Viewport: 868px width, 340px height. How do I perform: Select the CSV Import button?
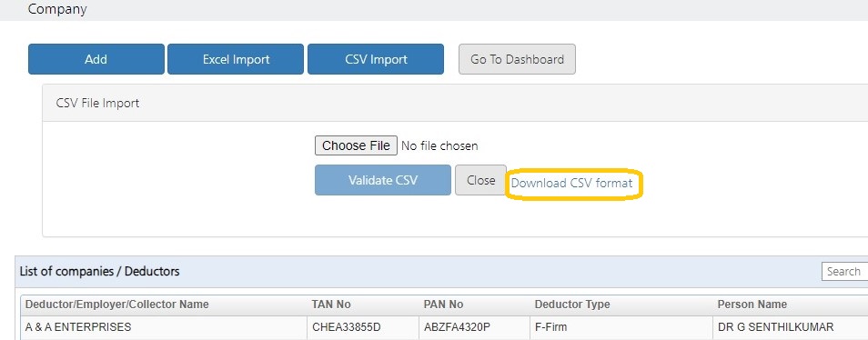(376, 59)
